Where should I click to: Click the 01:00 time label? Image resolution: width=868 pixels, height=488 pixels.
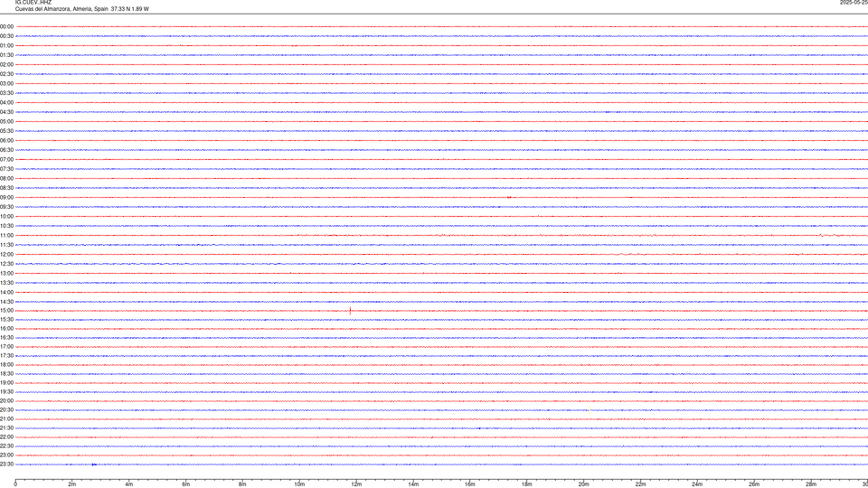[6, 45]
